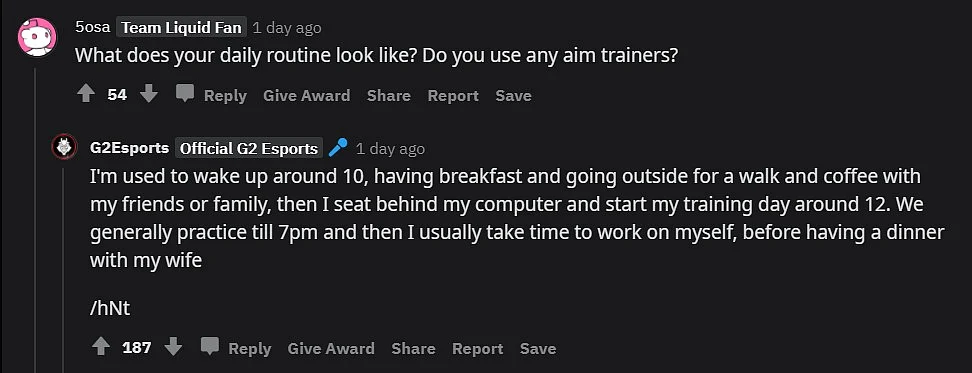Reply to 5osa's comment
The width and height of the screenshot is (972, 373).
pos(225,95)
